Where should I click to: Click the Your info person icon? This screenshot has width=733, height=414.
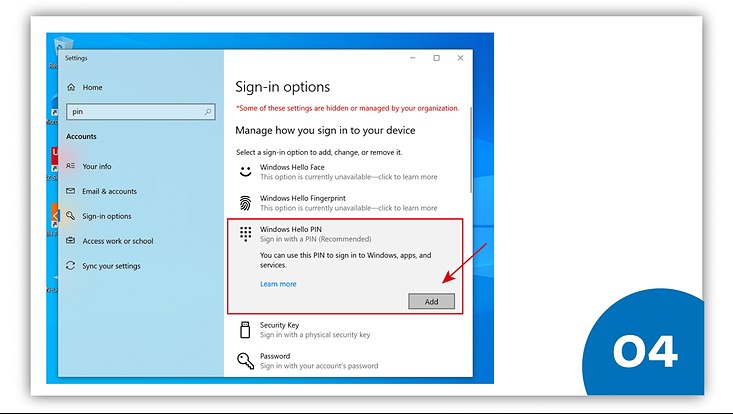[71, 166]
